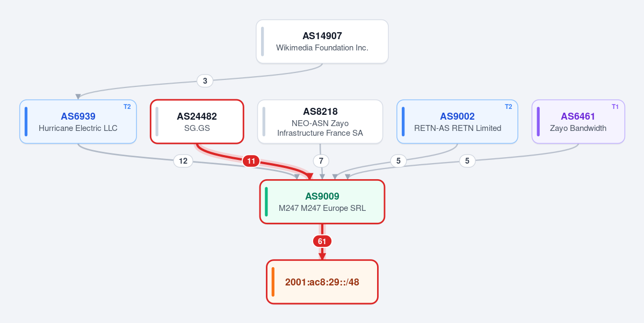
Task: Select the AS14907 Wikimedia Foundation node
Action: [322, 41]
